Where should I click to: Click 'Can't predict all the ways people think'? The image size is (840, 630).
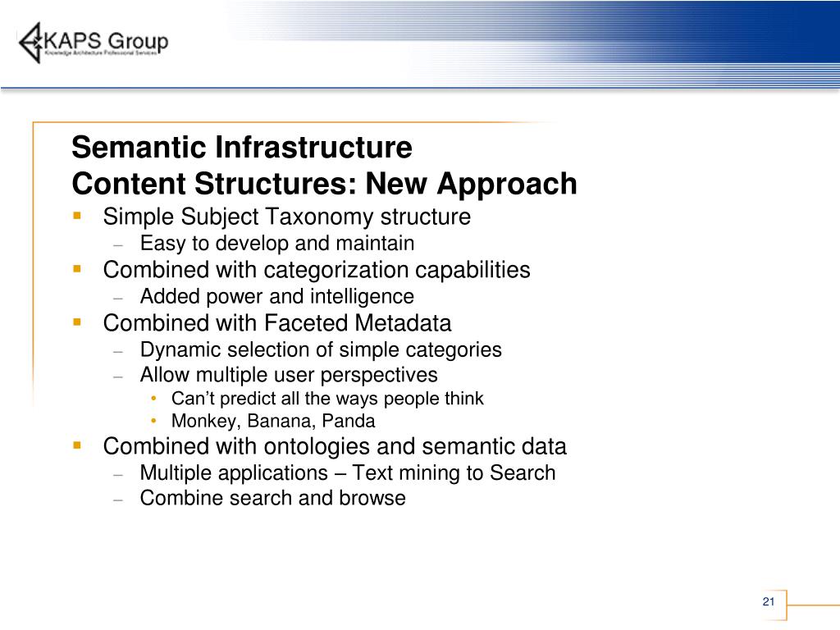[x=327, y=399]
